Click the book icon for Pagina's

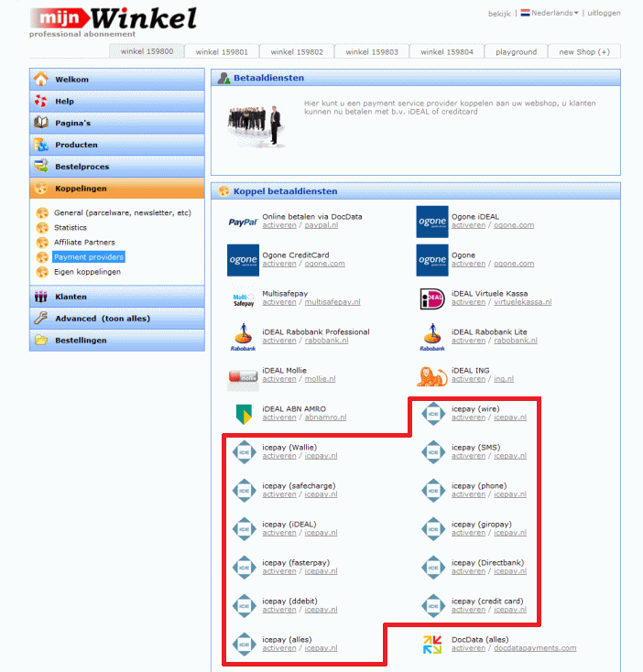(x=41, y=123)
